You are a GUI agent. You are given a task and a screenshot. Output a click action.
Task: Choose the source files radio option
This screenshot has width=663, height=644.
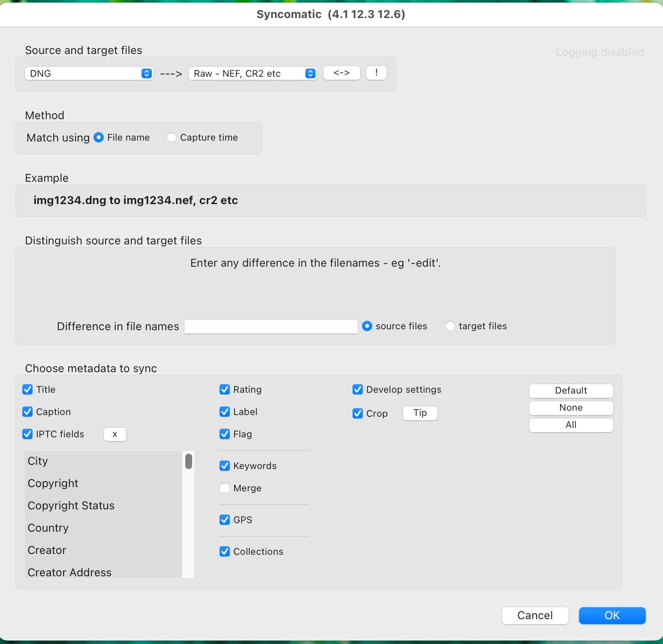tap(367, 326)
